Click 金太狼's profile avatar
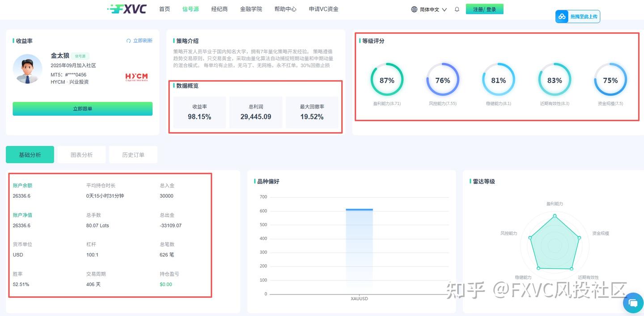 pyautogui.click(x=27, y=69)
